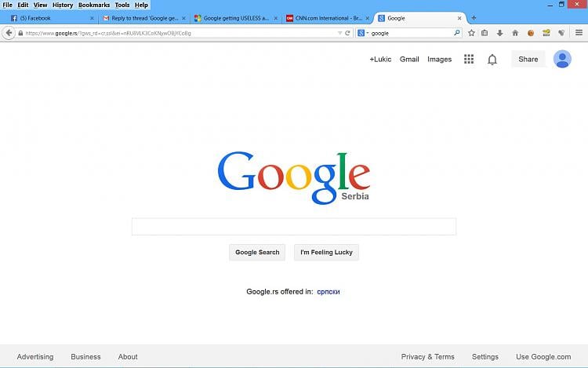Image resolution: width=588 pixels, height=368 pixels.
Task: Close the Google tab
Action: click(x=459, y=18)
